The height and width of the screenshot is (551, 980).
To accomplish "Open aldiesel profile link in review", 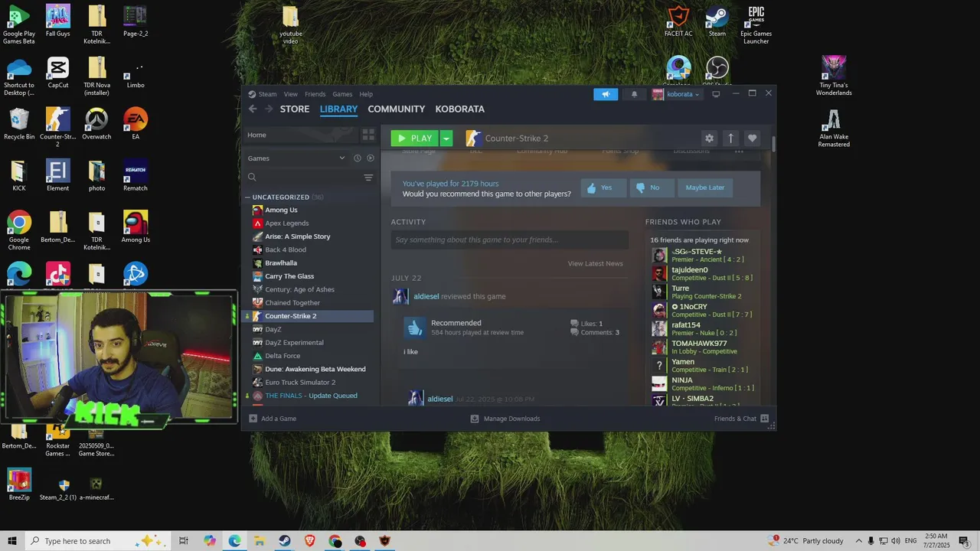I will coord(427,296).
